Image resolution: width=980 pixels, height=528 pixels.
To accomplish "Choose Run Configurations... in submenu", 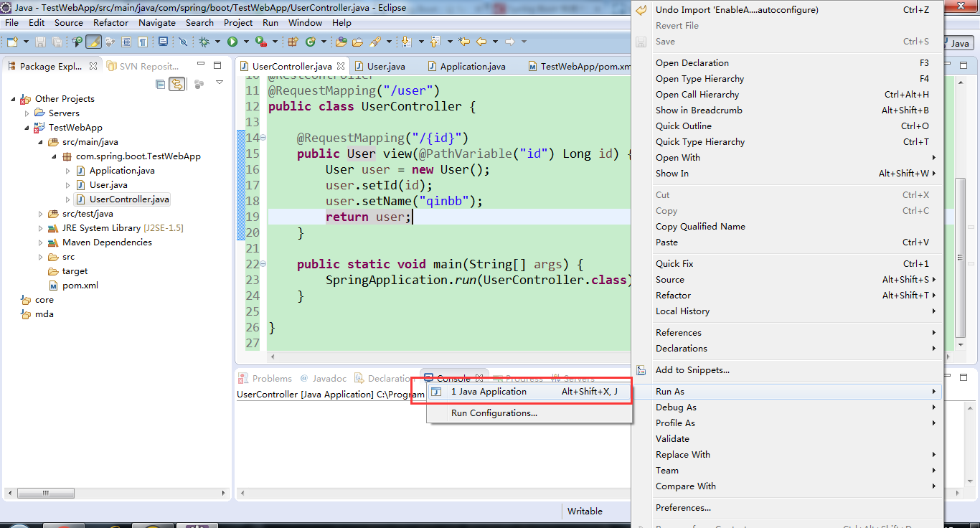I will click(529, 413).
